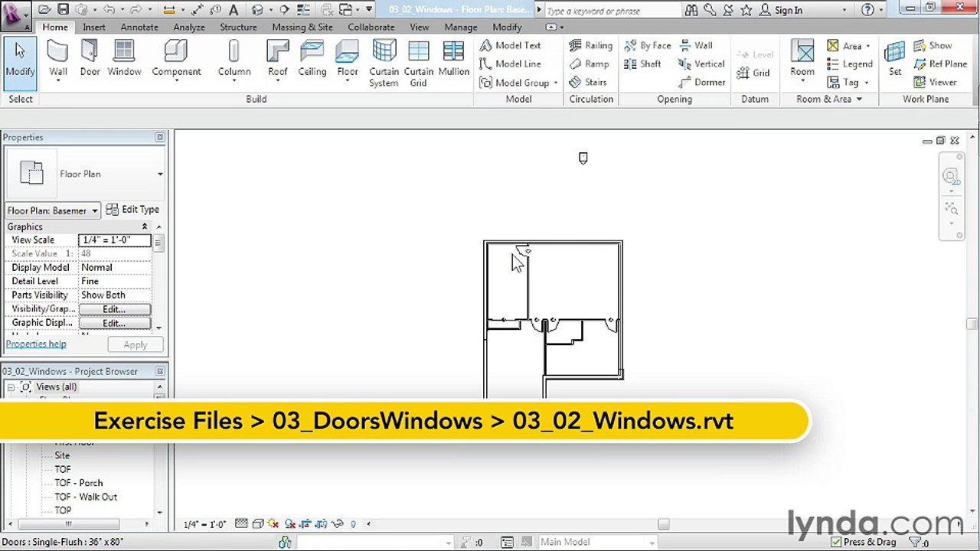Select the Curtain Grid tool

pyautogui.click(x=418, y=64)
